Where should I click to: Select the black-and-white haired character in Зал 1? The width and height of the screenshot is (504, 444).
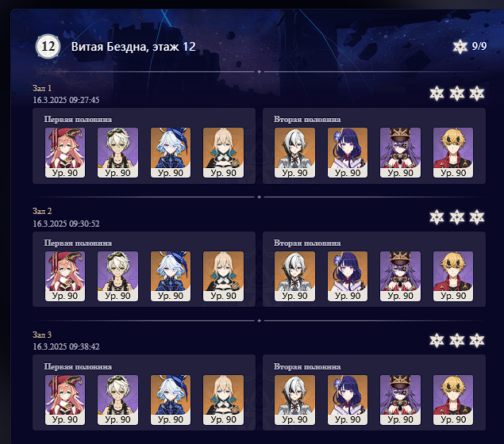pyautogui.click(x=294, y=152)
